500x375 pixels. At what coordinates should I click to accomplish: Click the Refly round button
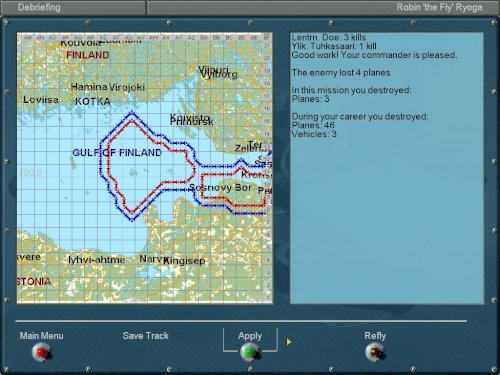point(375,352)
